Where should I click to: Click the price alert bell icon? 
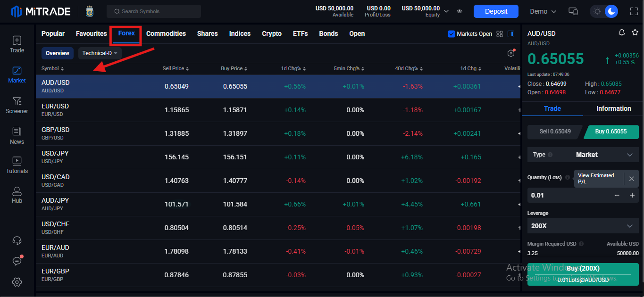[622, 33]
